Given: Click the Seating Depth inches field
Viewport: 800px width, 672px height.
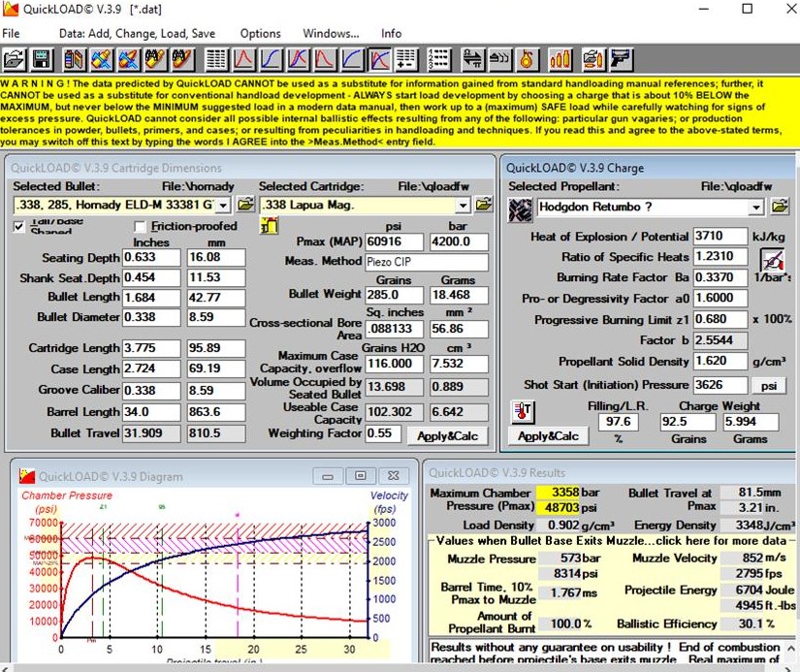Looking at the screenshot, I should coord(151,257).
